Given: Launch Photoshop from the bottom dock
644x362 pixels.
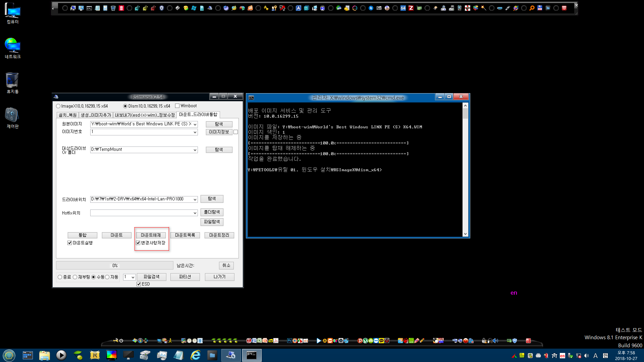Looking at the screenshot, I should click(289, 341).
